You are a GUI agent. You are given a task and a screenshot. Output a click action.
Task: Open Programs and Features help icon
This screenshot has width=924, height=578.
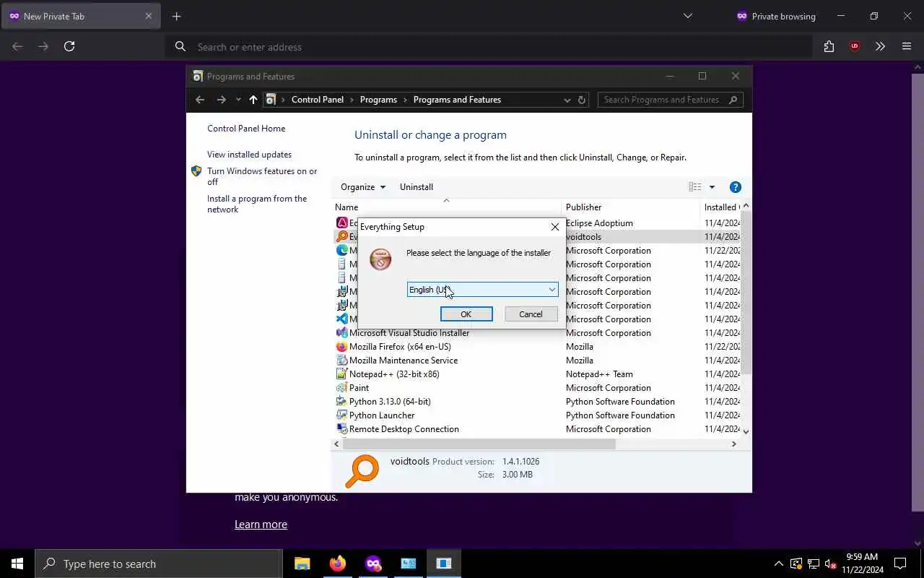[x=736, y=187]
